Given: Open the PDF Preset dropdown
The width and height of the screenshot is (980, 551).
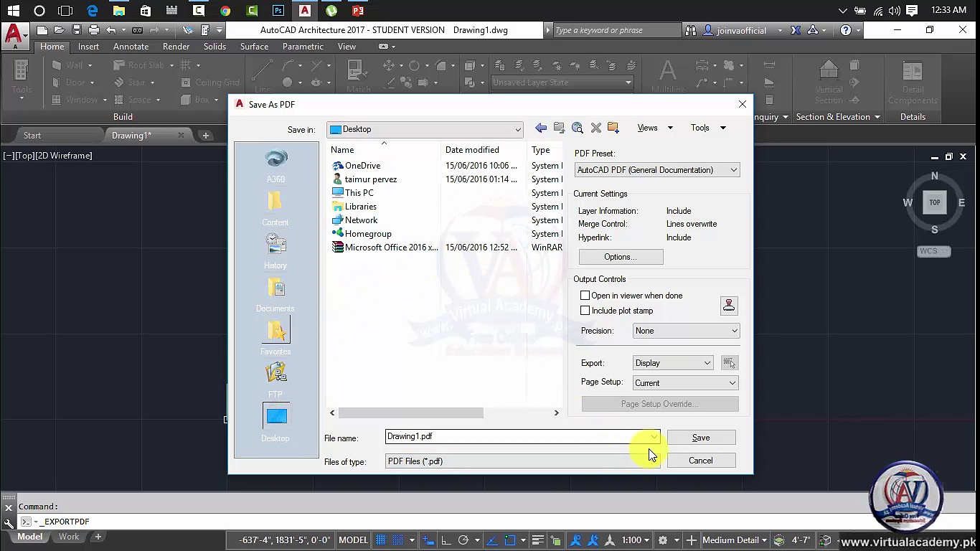Looking at the screenshot, I should coord(657,170).
